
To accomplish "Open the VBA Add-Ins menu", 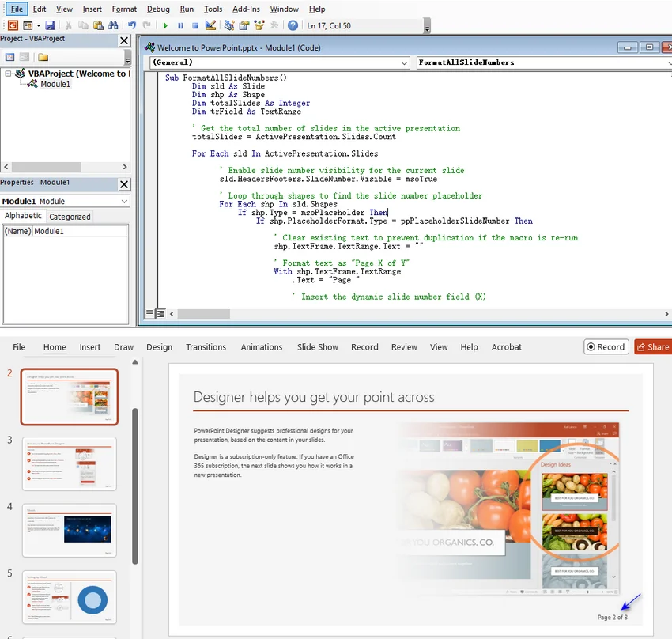I will coord(246,9).
